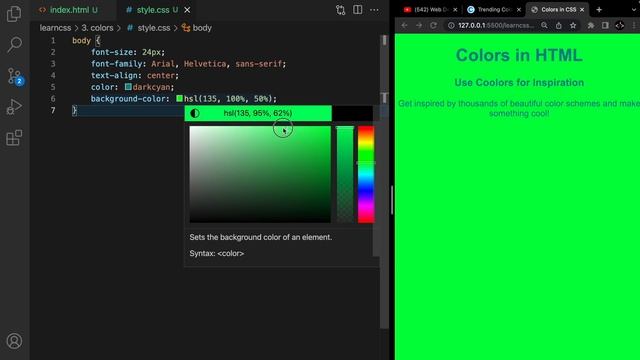Click the share page icon in address bar
Screen dimensions: 640x360
559,25
